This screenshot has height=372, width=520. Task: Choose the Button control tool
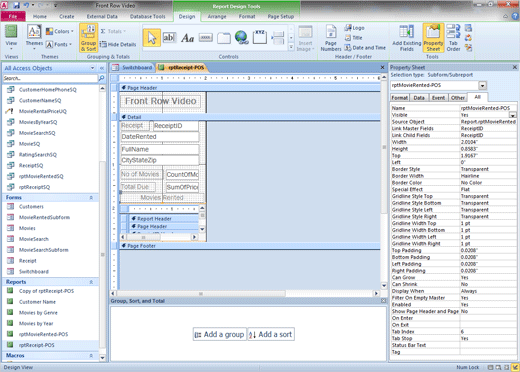click(x=206, y=38)
